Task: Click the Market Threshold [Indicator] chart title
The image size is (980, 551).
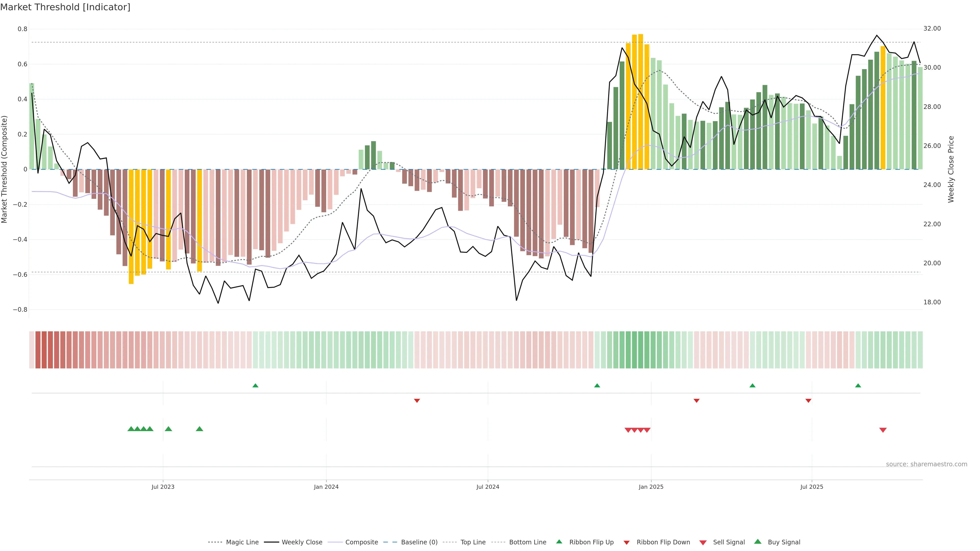Action: [65, 7]
